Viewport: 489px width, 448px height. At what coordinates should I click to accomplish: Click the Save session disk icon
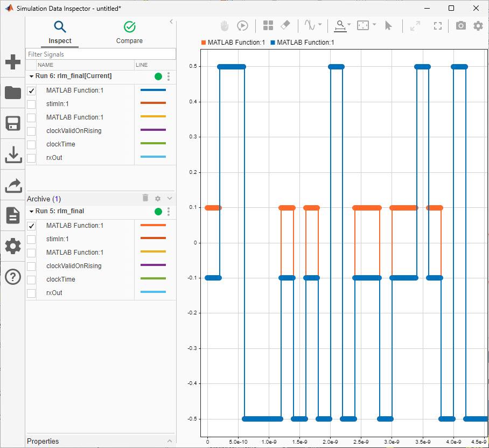tap(12, 123)
